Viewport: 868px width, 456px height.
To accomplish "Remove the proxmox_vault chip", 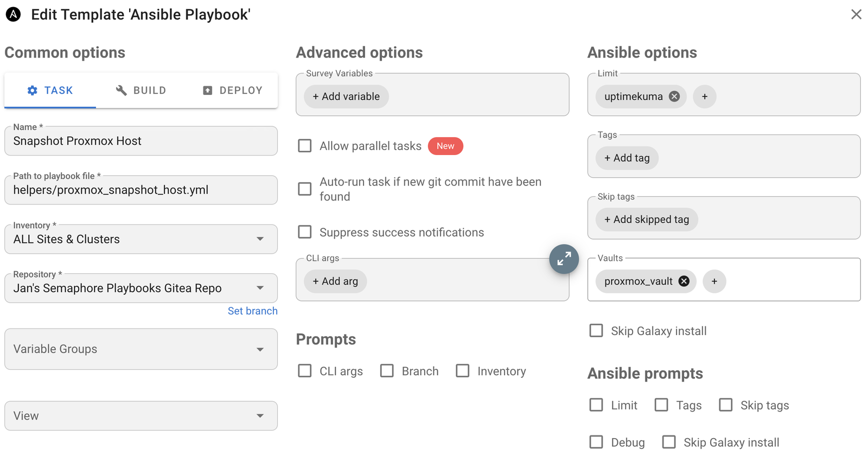I will [684, 281].
